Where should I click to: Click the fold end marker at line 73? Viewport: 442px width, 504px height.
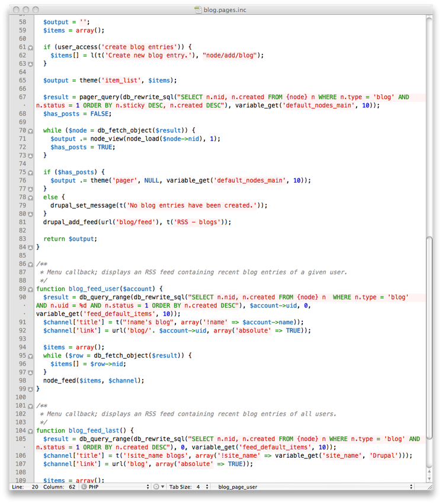31,156
